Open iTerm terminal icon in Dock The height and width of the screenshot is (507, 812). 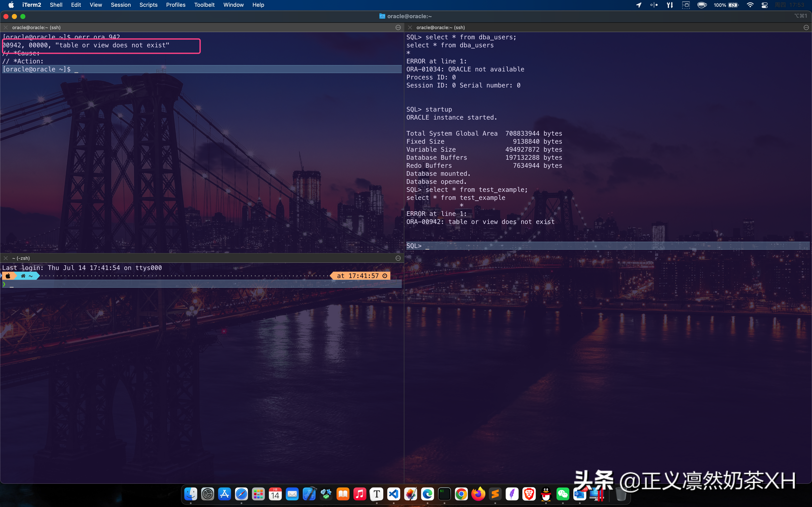pos(444,494)
